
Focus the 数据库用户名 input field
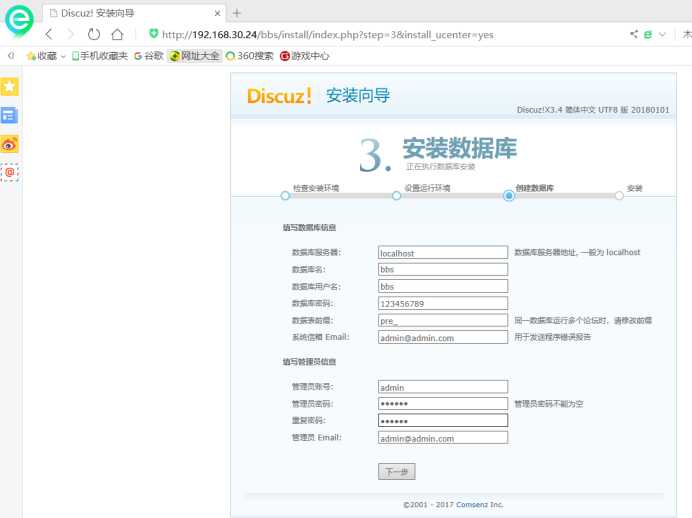pyautogui.click(x=443, y=286)
